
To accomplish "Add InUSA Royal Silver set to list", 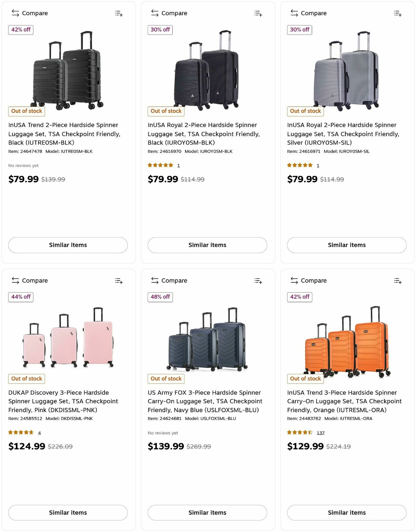I will click(398, 14).
